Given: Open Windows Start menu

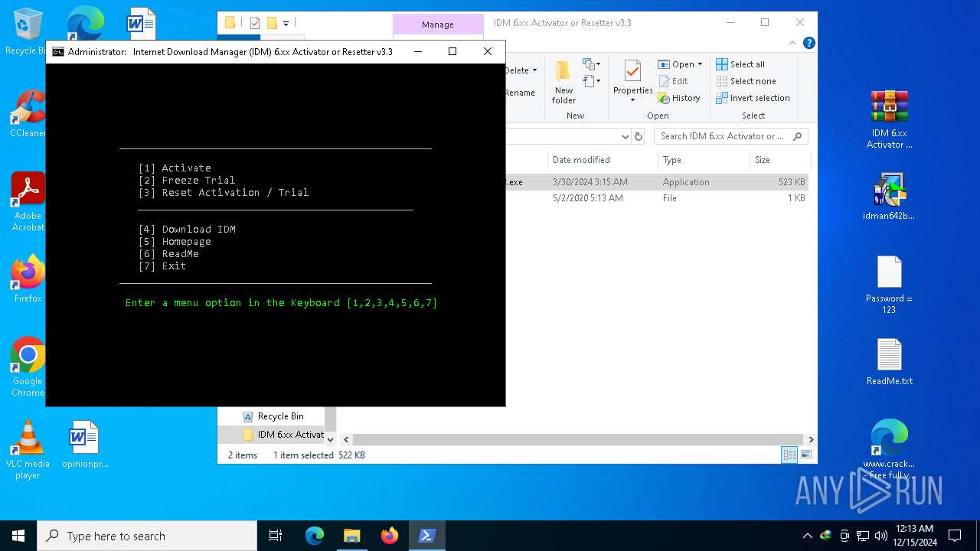Looking at the screenshot, I should (18, 536).
